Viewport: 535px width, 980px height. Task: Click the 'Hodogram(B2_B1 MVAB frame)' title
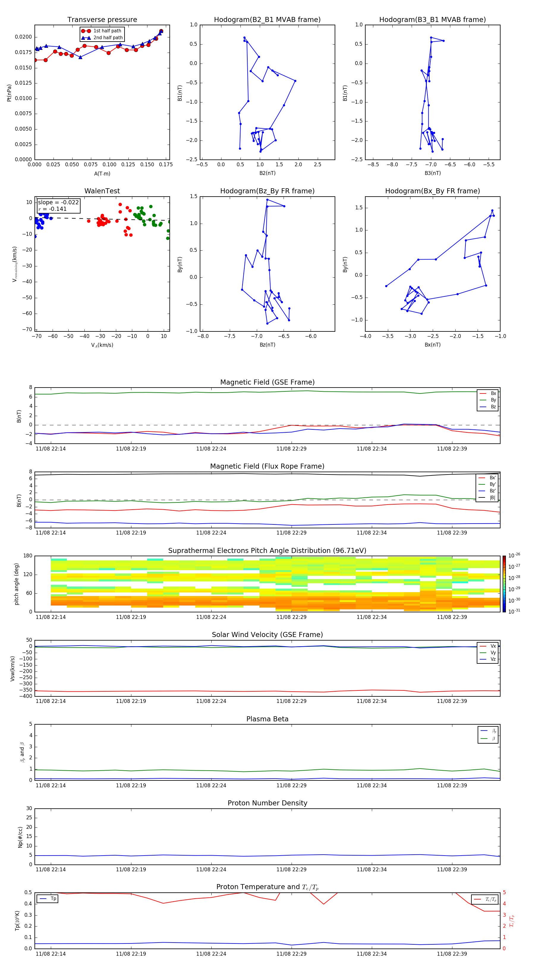pos(267,20)
